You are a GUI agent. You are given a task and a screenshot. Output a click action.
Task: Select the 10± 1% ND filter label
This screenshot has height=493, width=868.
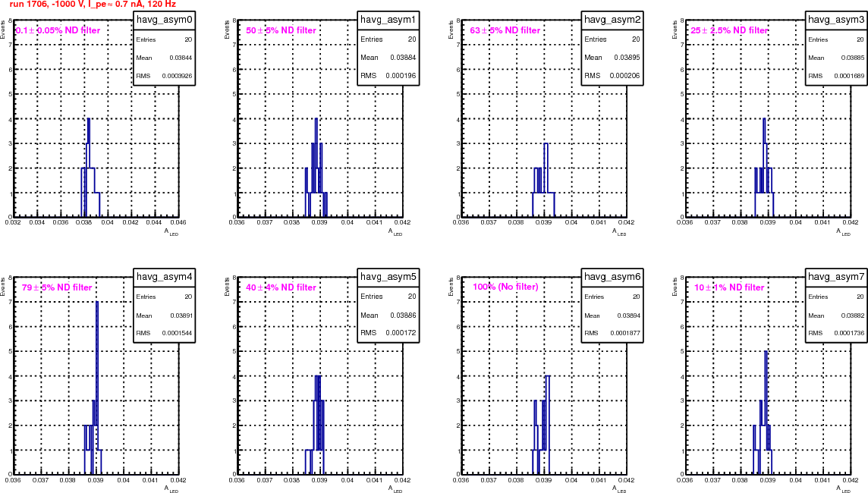click(729, 287)
